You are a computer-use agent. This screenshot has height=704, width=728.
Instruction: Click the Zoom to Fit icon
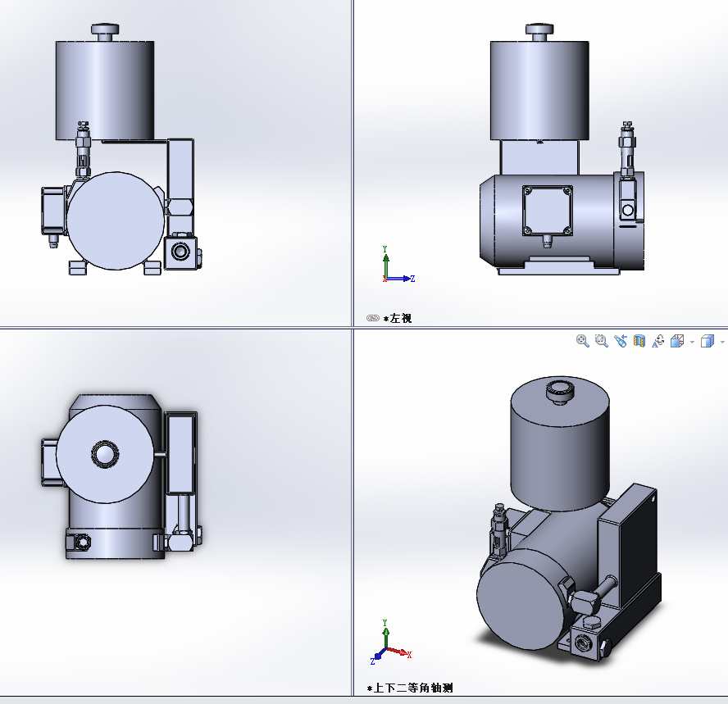coord(582,341)
